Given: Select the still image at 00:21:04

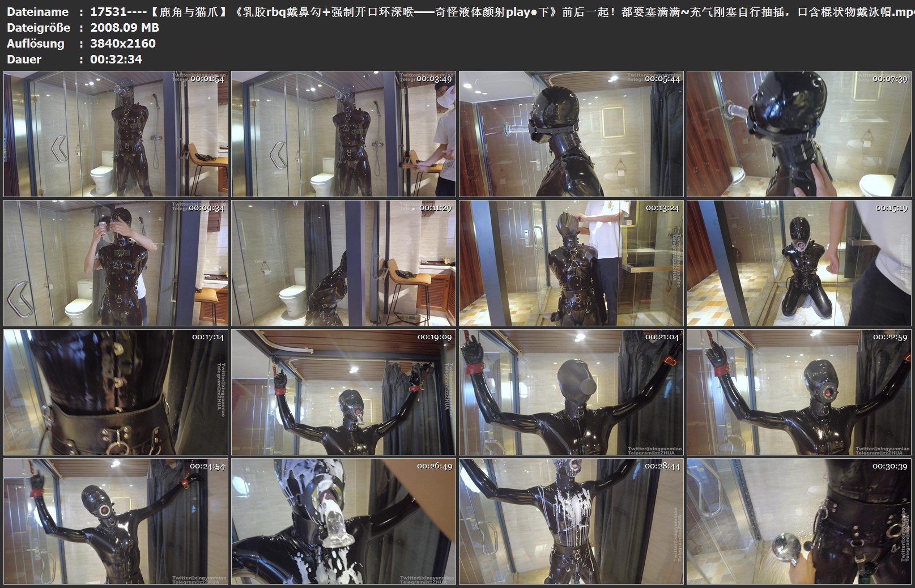Looking at the screenshot, I should [x=571, y=392].
